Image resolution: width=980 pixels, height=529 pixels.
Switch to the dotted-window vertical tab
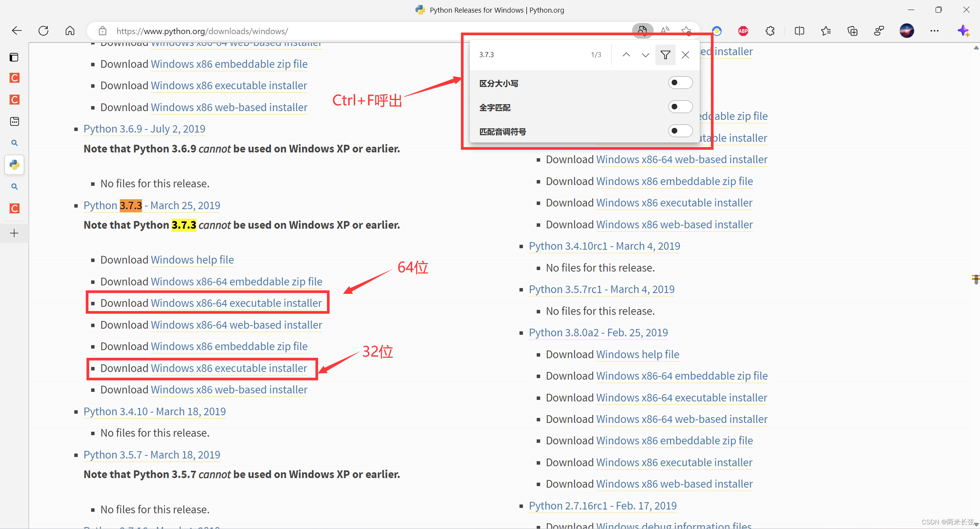[x=14, y=121]
